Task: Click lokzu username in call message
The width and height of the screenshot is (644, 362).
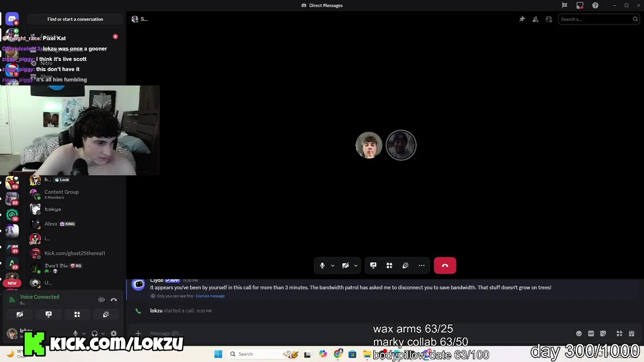Action: pyautogui.click(x=156, y=311)
